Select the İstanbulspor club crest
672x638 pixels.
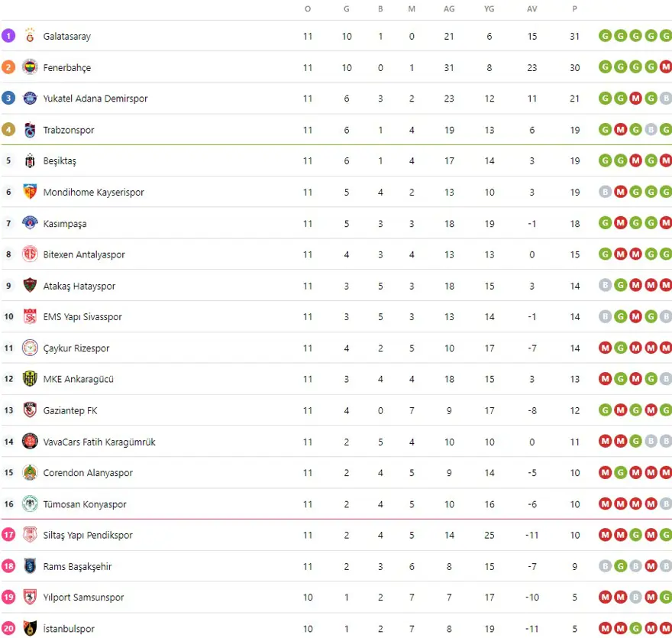click(x=30, y=629)
